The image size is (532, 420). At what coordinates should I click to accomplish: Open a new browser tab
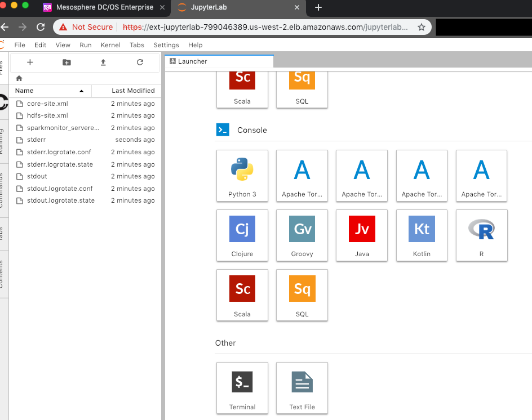pos(318,7)
